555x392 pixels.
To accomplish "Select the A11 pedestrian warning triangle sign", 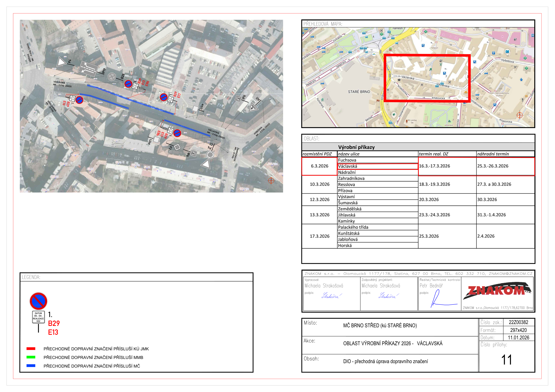I will tap(253, 107).
